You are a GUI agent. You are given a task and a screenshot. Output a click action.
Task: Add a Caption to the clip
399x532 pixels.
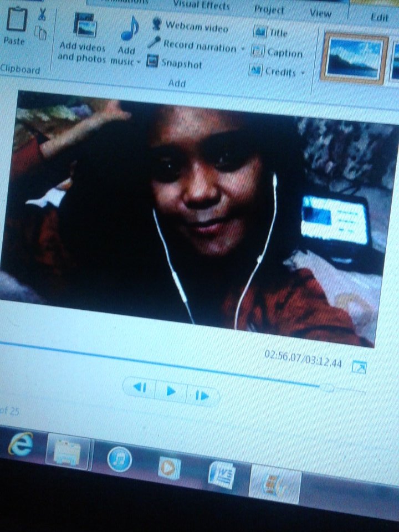click(x=277, y=52)
